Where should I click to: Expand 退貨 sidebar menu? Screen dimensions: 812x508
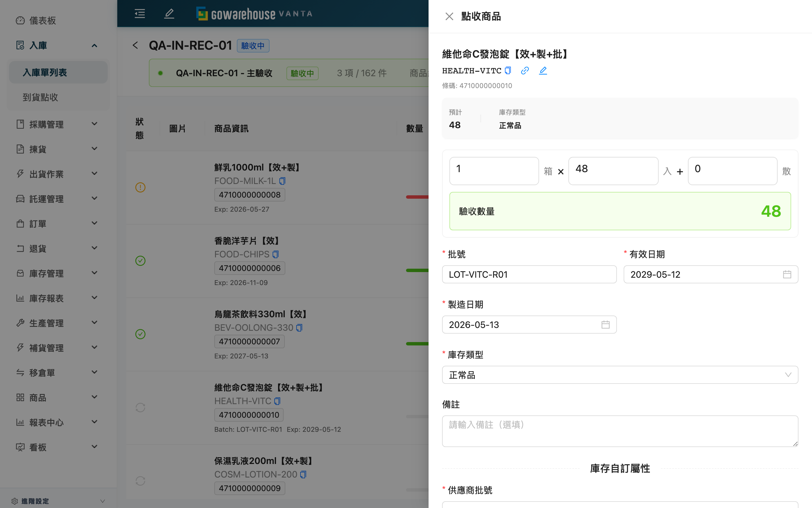click(x=58, y=249)
